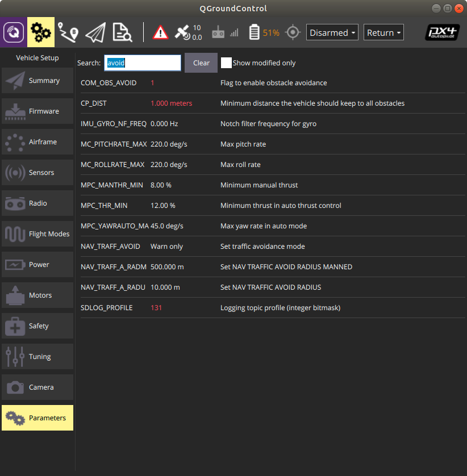Open the Safety setup page

pyautogui.click(x=37, y=325)
